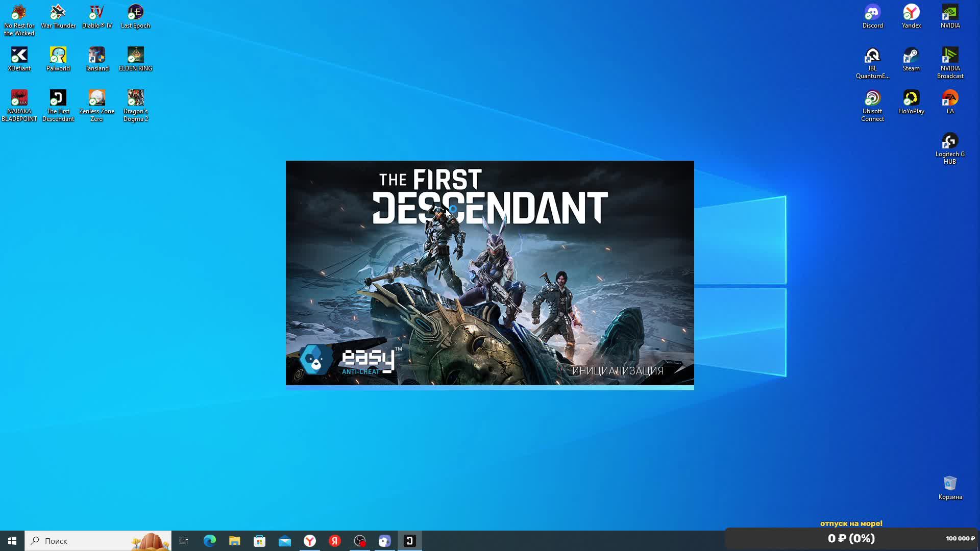Viewport: 980px width, 551px height.
Task: Click the ELDEN RING desktop icon
Action: click(135, 55)
